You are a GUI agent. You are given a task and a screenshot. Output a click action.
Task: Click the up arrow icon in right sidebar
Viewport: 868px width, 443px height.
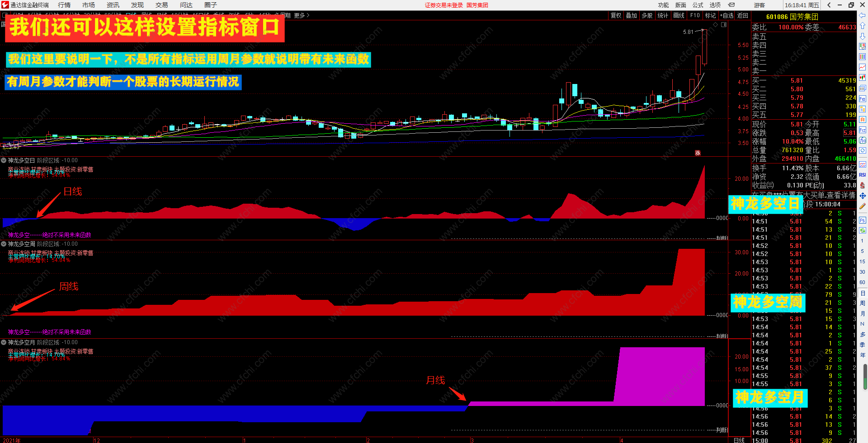click(x=862, y=26)
